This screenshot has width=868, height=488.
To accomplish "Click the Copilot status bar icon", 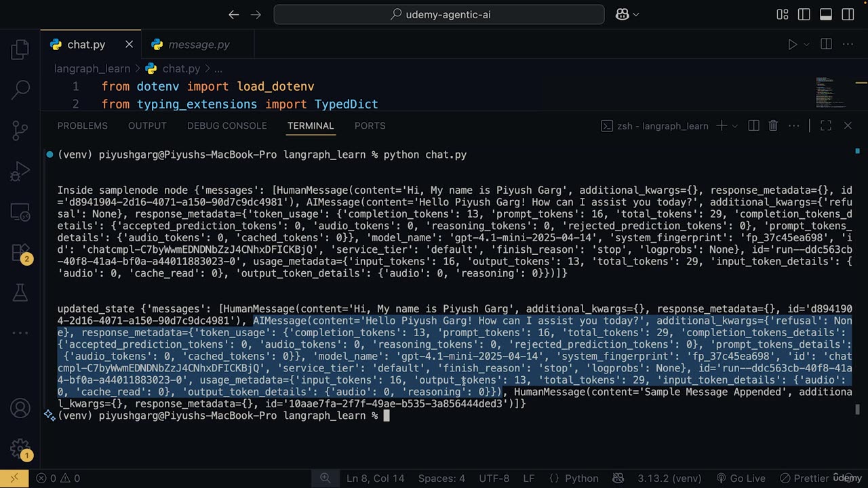I will (618, 478).
